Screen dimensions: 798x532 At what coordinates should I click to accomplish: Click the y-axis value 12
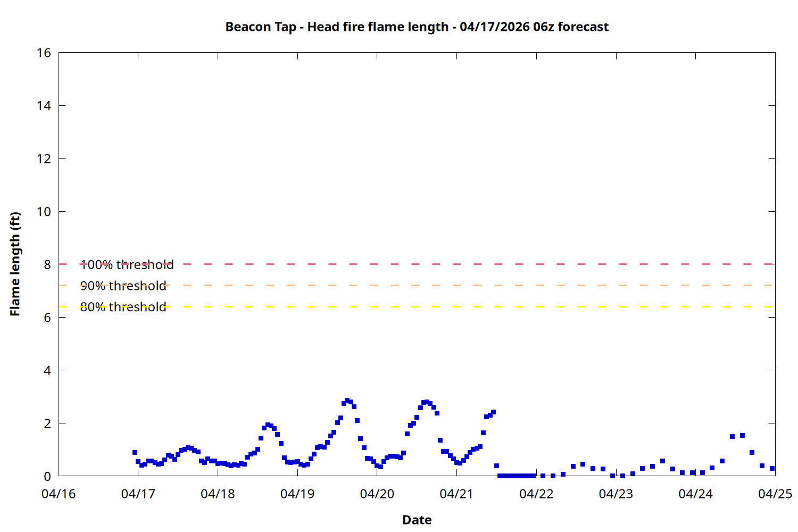pyautogui.click(x=44, y=159)
